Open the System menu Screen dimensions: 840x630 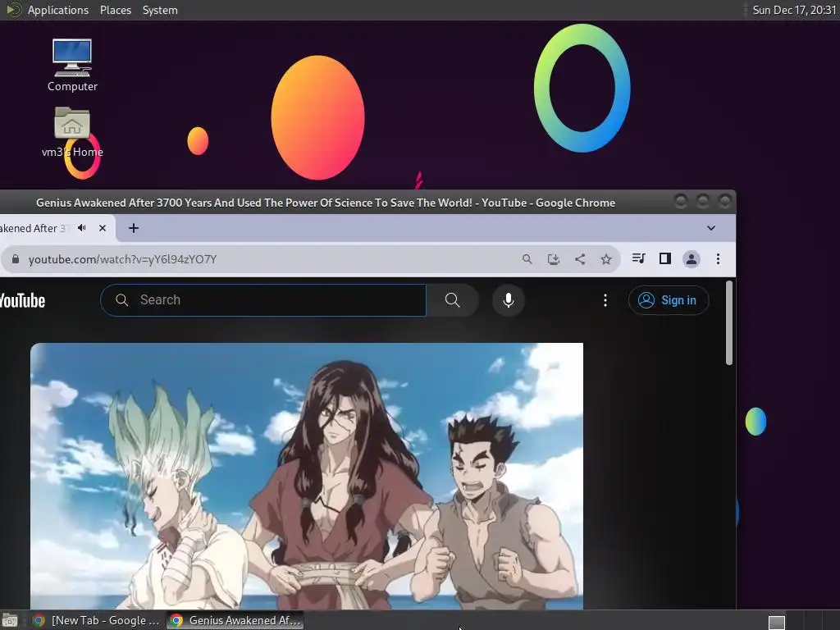[160, 10]
